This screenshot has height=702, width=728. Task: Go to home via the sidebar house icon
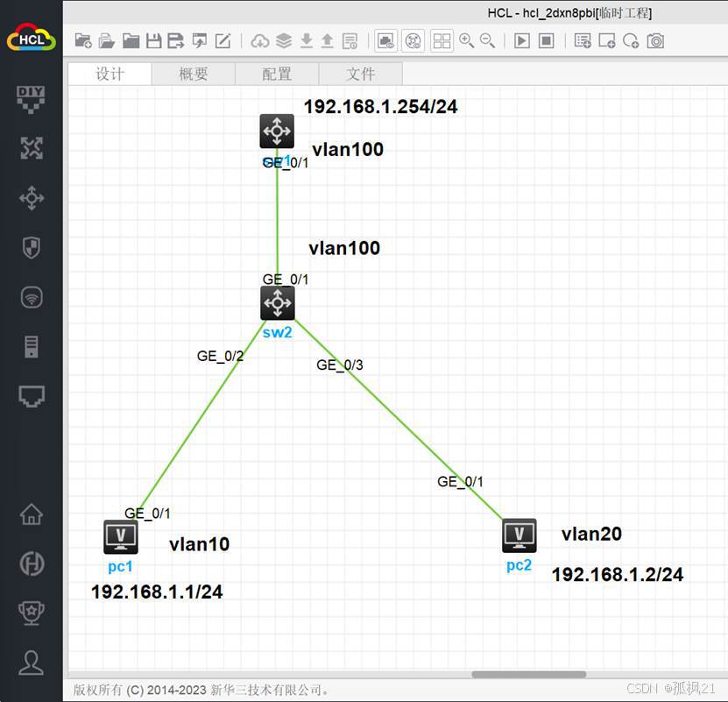tap(32, 516)
